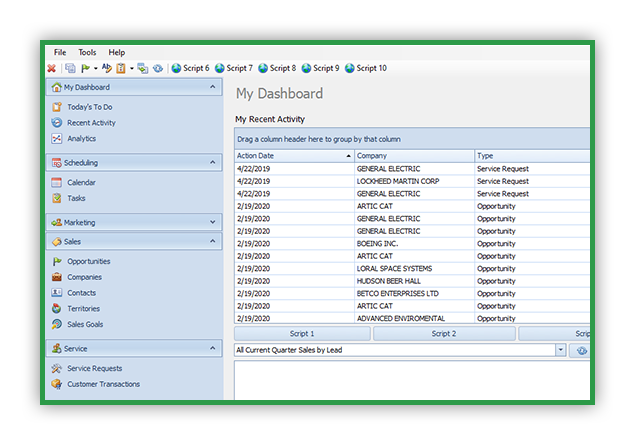Click the 4/22/2019 date for LOCKHEED MARTIN CORP

click(294, 181)
